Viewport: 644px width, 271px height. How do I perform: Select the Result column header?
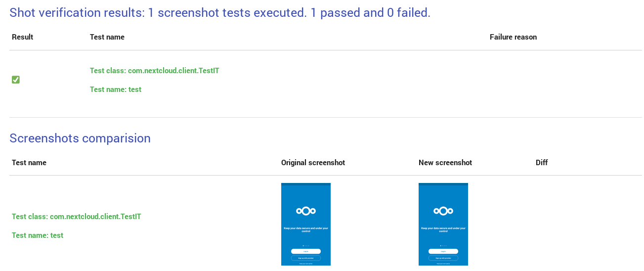pyautogui.click(x=22, y=37)
